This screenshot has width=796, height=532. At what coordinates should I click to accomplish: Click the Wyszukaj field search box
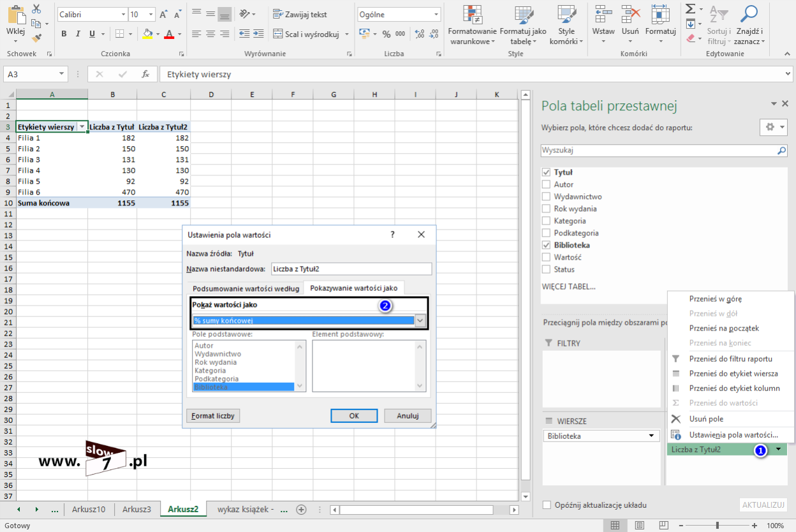point(664,151)
